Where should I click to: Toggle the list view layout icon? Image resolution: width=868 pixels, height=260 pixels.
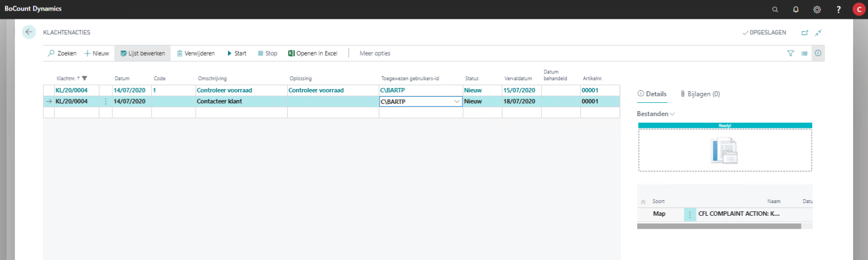click(x=804, y=54)
